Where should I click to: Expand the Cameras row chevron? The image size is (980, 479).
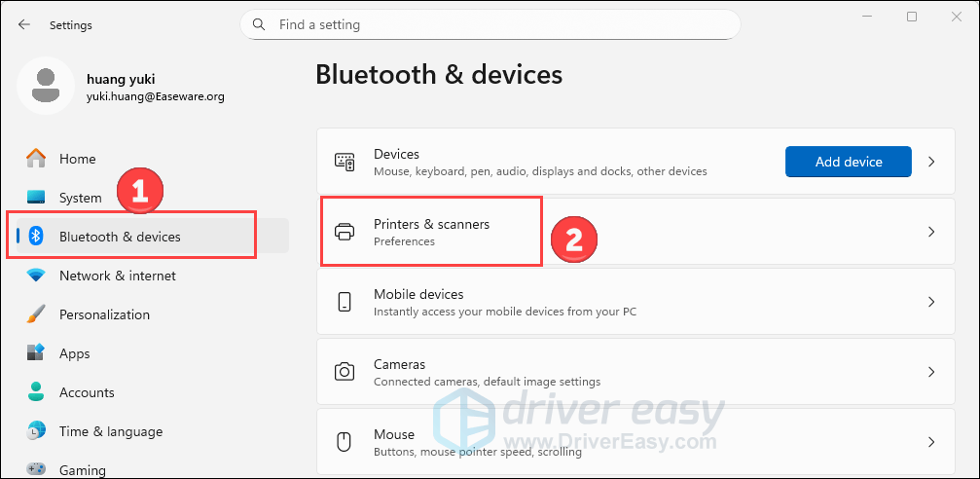pyautogui.click(x=931, y=372)
